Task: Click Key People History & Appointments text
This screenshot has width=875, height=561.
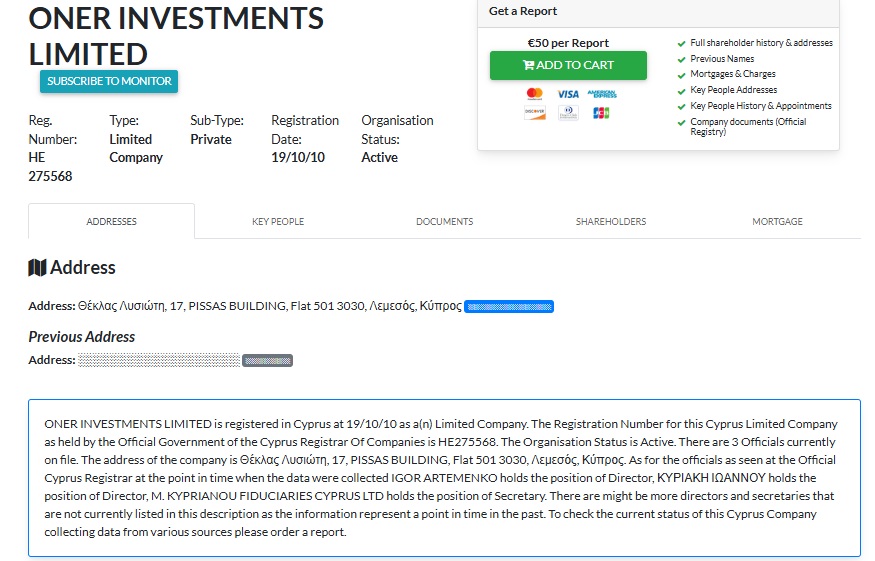Action: point(761,106)
